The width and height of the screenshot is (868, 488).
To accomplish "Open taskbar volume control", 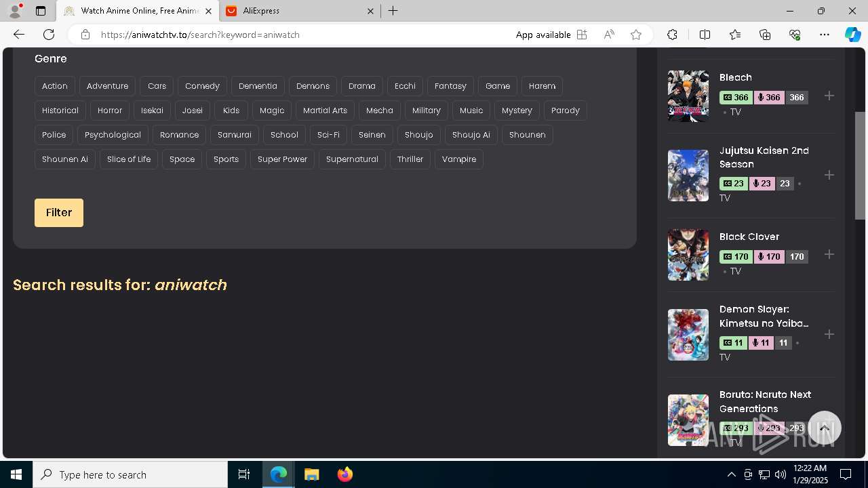I will tap(780, 474).
